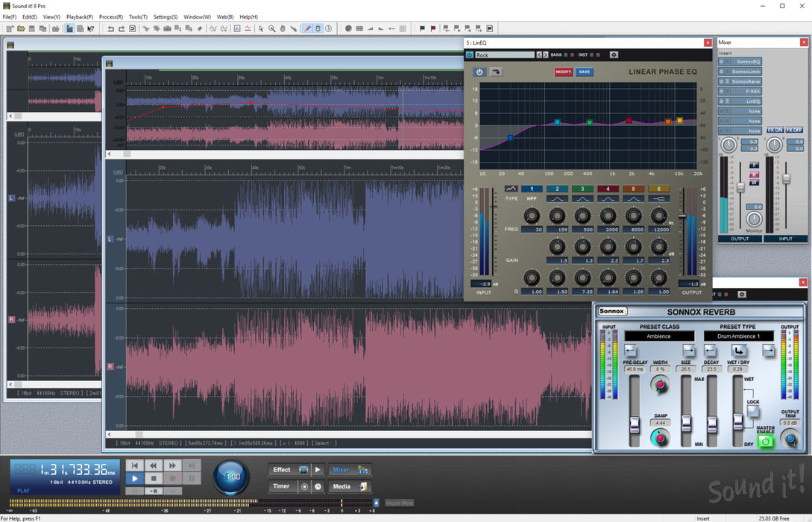Open the Drum Ambience 1 Preset Type dropdown

tap(738, 336)
